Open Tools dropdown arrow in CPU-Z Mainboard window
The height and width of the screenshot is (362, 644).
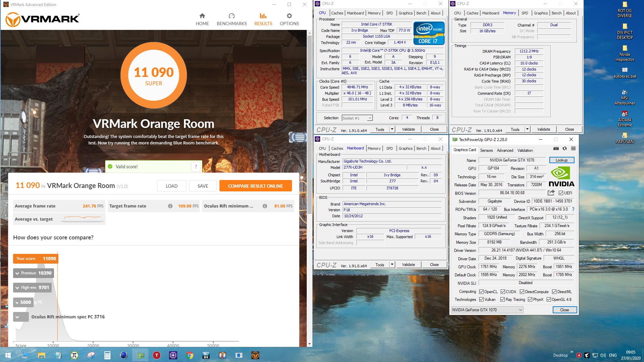point(392,265)
